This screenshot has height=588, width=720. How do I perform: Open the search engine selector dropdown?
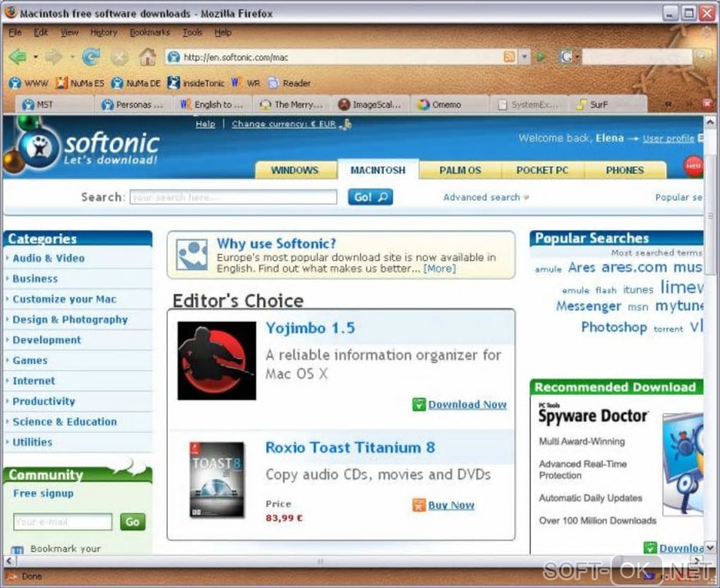(x=577, y=57)
